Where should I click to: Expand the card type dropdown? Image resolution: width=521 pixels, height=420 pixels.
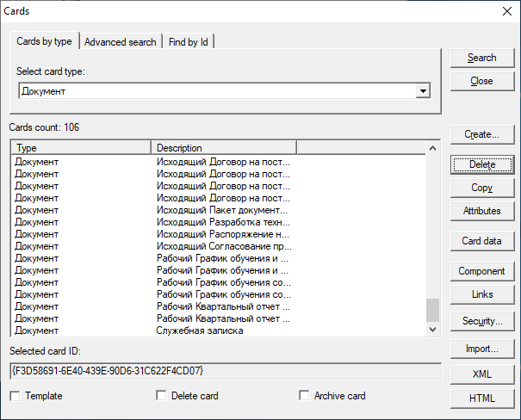(422, 91)
